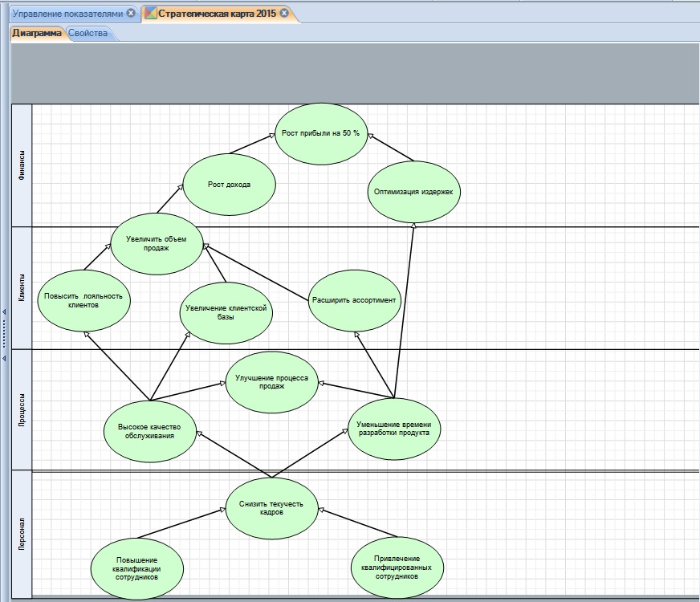700x602 pixels.
Task: Close the Стратегическая карта 2015 tab
Action: click(284, 14)
